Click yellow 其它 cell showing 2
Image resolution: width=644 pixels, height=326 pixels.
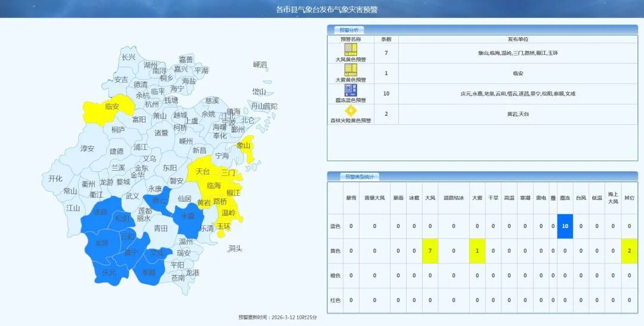629,251
